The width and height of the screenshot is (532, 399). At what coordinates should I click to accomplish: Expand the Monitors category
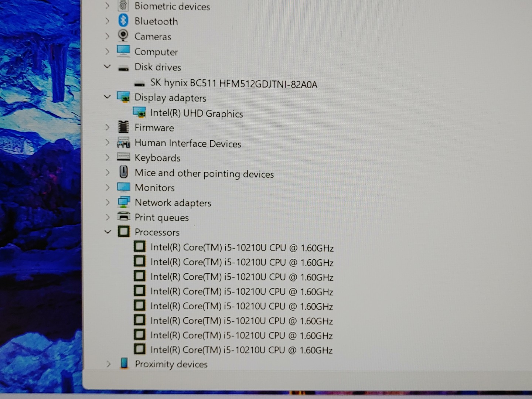click(108, 187)
